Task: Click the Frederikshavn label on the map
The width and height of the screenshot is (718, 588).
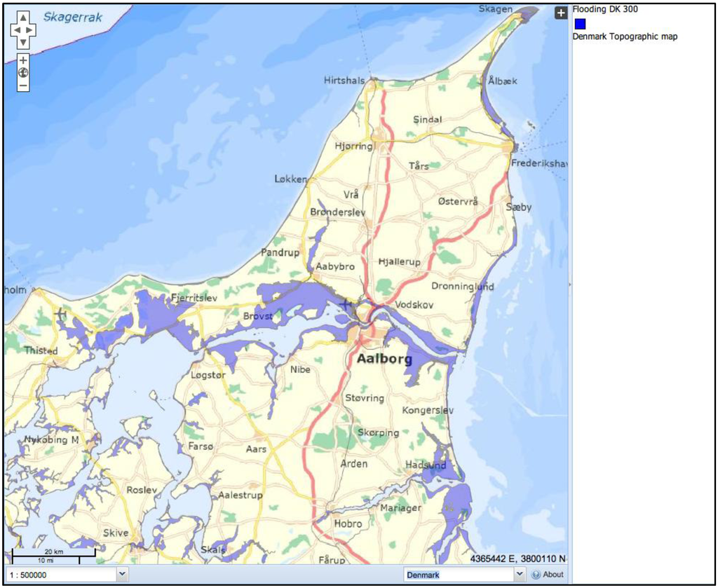Action: point(538,163)
